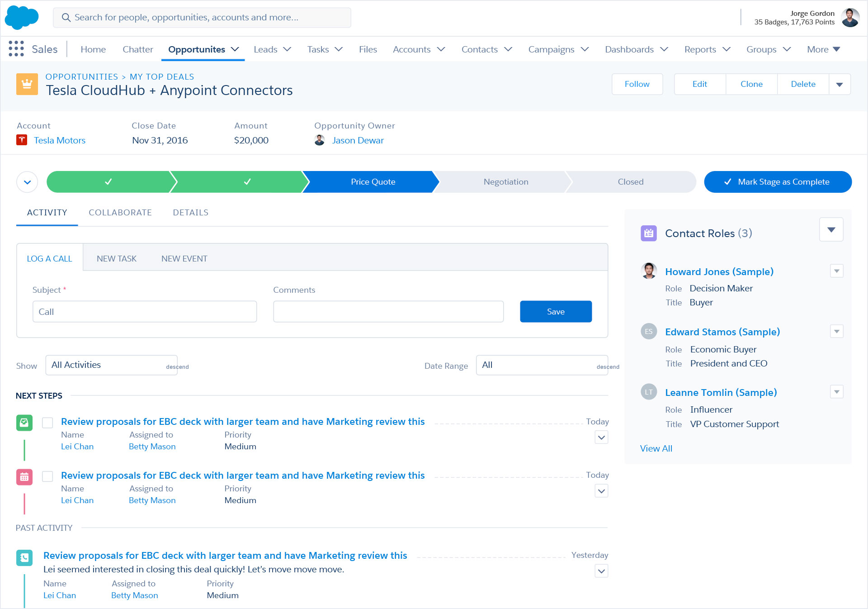Click Mark Stage as Complete button
The width and height of the screenshot is (868, 609).
pyautogui.click(x=778, y=182)
